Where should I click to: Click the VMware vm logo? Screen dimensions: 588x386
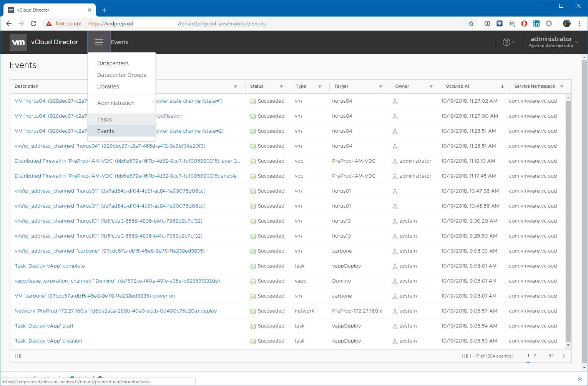[x=18, y=42]
